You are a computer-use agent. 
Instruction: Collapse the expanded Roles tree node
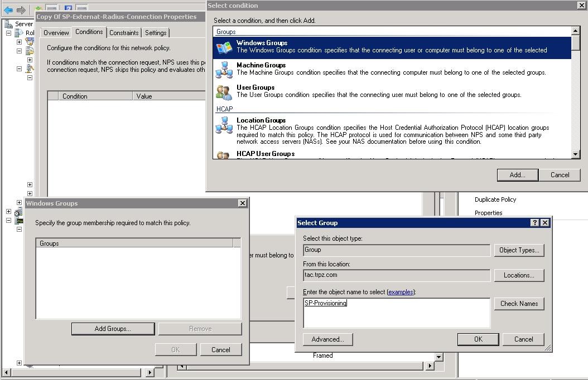tap(7, 32)
